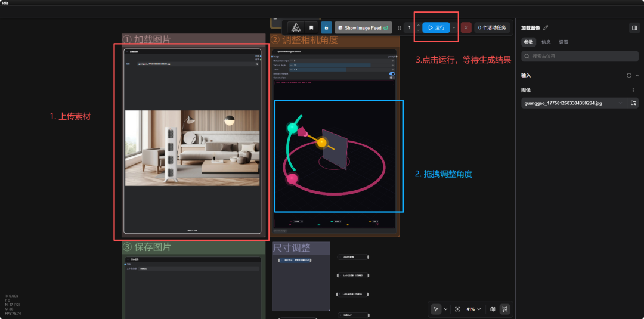Click plus button on Vertical Angle row
Viewport: 644px width, 319px height.
click(392, 65)
